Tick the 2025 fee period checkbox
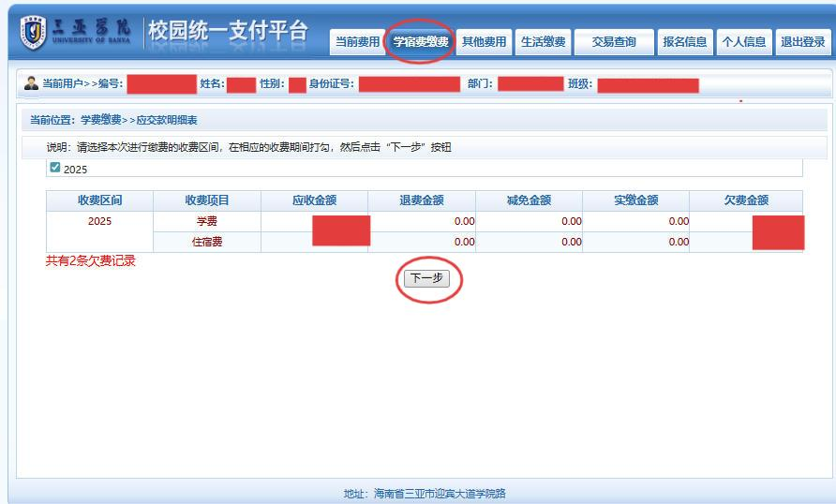Screen dimensions: 836x504 tap(54, 169)
